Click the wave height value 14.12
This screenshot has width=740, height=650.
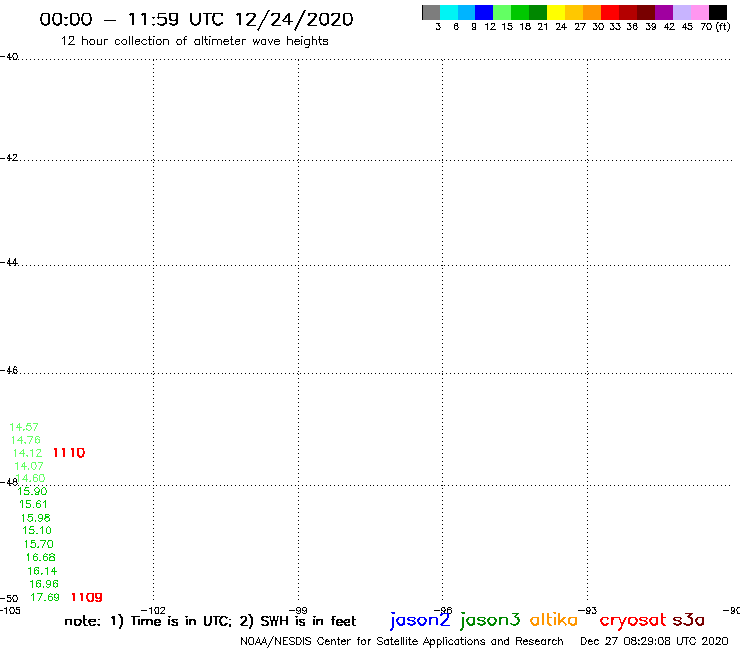pyautogui.click(x=27, y=453)
